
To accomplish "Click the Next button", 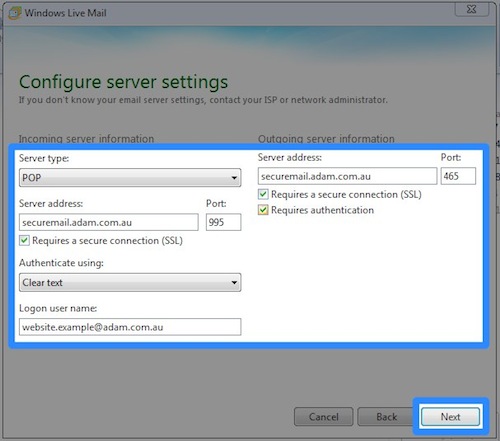I will pos(450,417).
